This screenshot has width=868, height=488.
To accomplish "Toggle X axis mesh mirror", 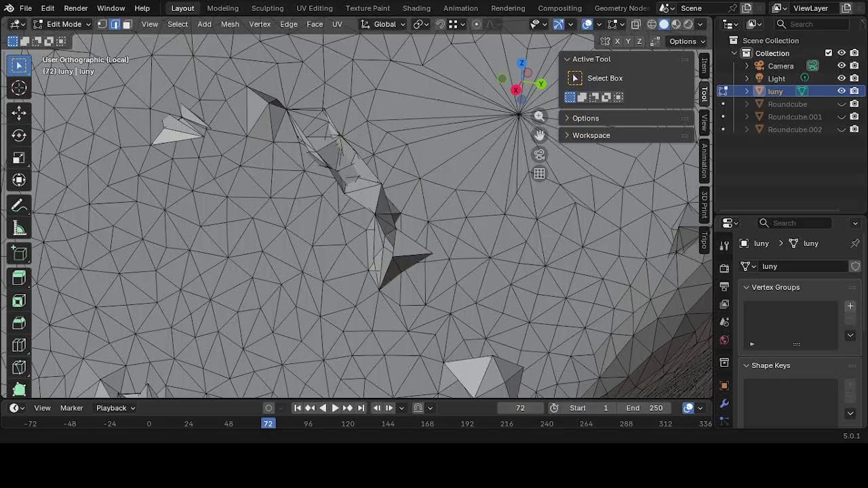I will pyautogui.click(x=617, y=41).
